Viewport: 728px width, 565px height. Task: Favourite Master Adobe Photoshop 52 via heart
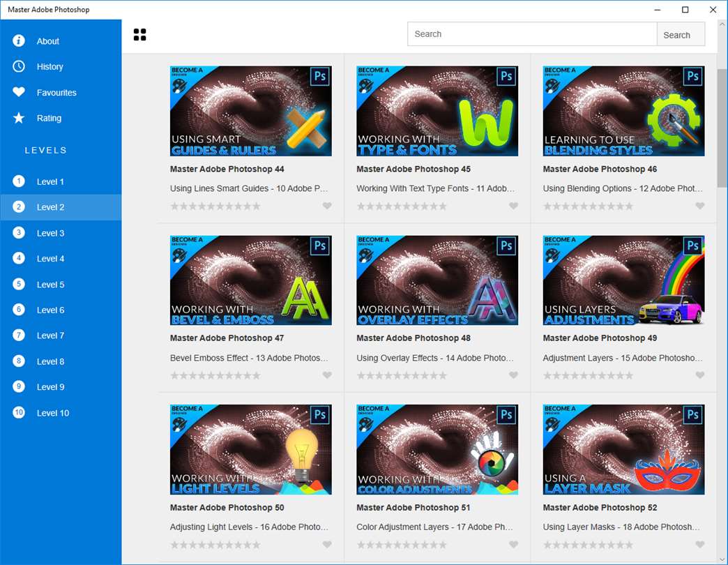(x=700, y=545)
